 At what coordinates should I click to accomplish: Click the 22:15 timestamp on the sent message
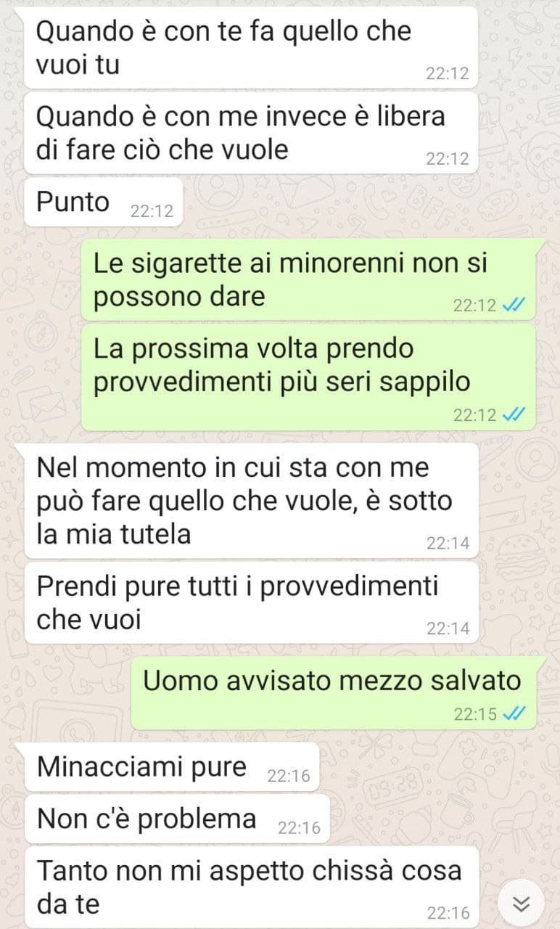[x=476, y=714]
